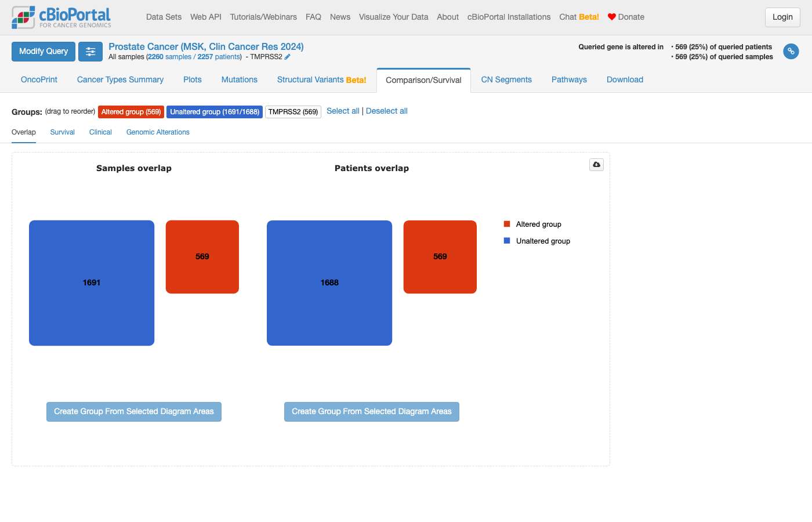This screenshot has height=522, width=812.
Task: Open Data Sets in top navigation
Action: click(x=164, y=17)
